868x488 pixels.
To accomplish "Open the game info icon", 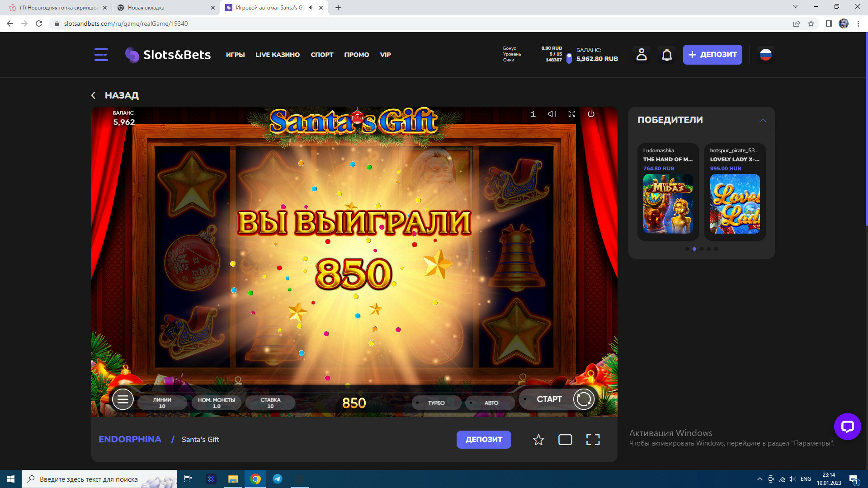I will coord(533,114).
